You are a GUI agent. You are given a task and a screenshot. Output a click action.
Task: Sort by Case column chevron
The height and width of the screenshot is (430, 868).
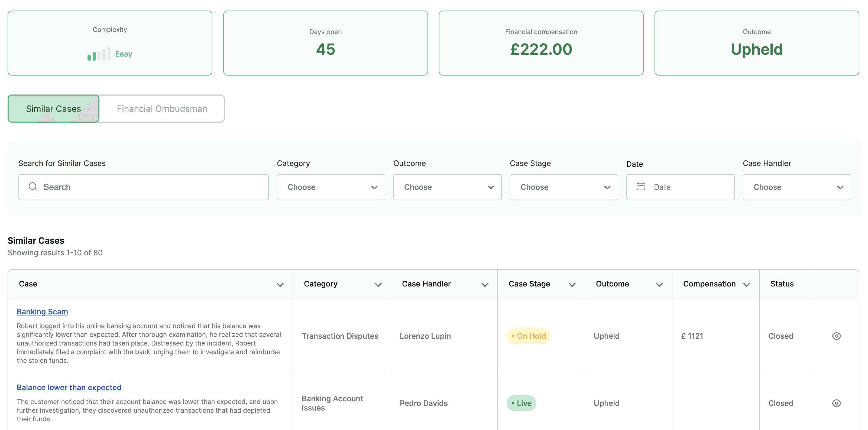tap(280, 285)
